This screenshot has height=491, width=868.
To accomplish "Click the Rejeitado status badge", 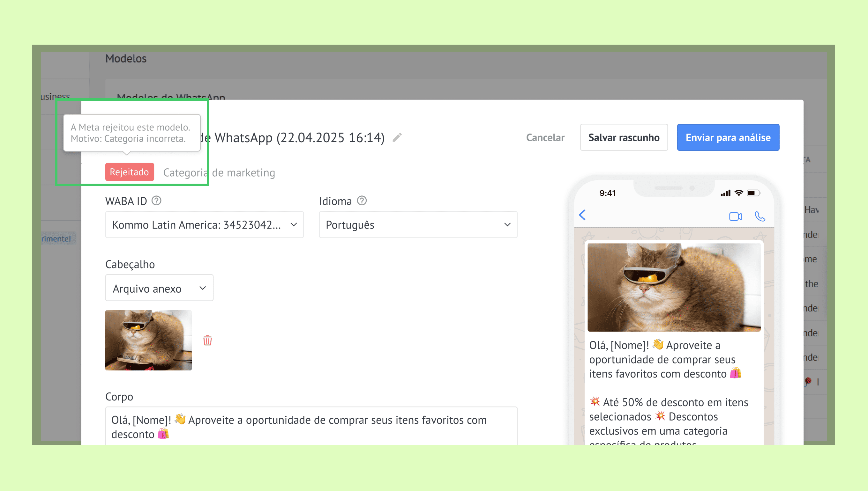I will pos(129,172).
